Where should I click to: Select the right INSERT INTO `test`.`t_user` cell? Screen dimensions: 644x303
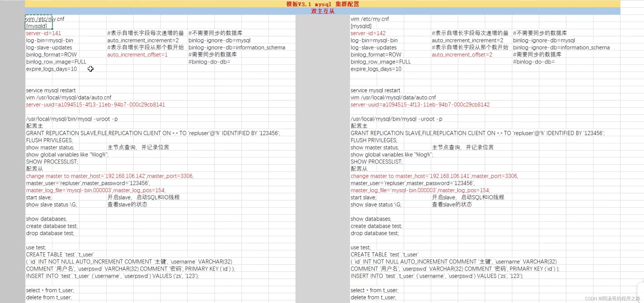(x=437, y=276)
